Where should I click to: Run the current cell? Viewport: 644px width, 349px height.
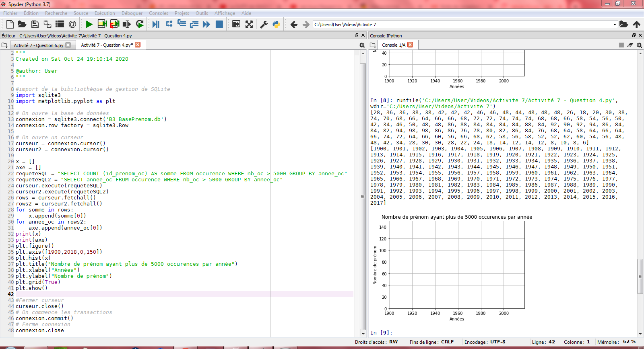click(x=102, y=24)
